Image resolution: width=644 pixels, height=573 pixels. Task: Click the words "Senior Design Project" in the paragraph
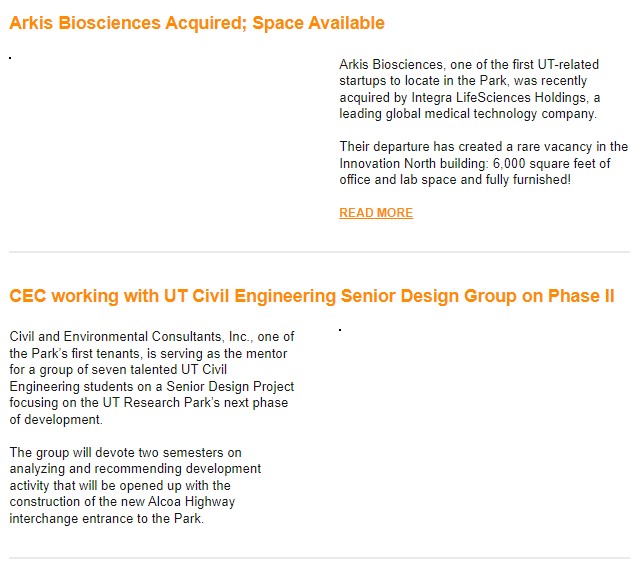click(230, 387)
